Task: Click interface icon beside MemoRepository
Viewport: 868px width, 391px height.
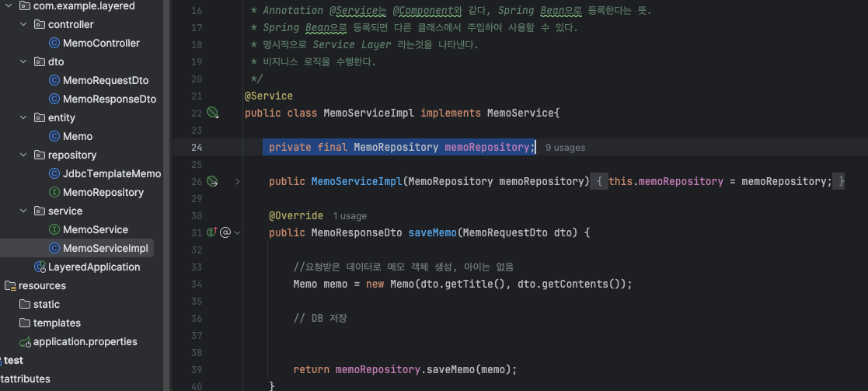Action: 54,192
